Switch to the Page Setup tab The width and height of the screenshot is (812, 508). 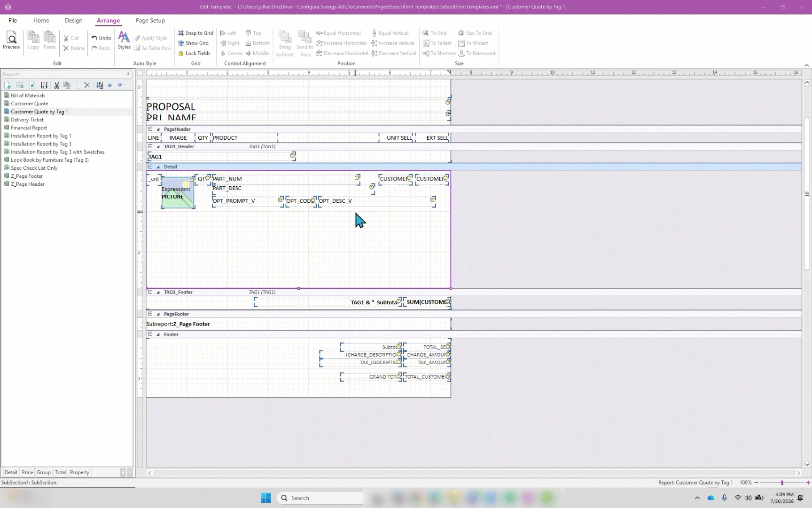150,20
